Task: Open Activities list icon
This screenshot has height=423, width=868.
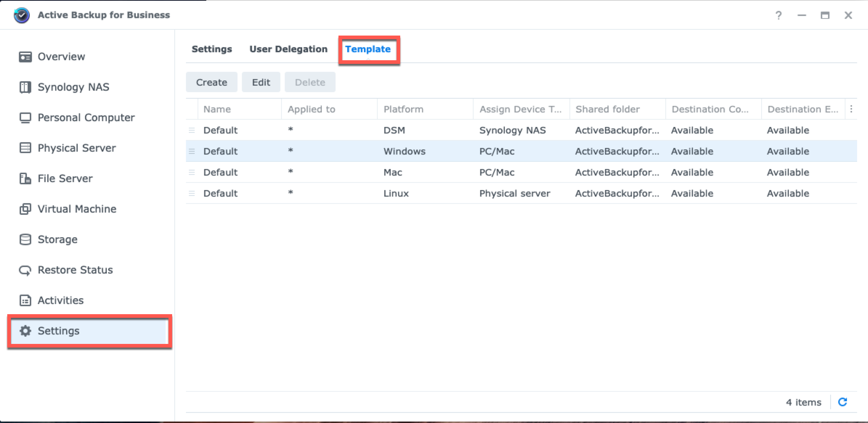Action: pyautogui.click(x=25, y=300)
